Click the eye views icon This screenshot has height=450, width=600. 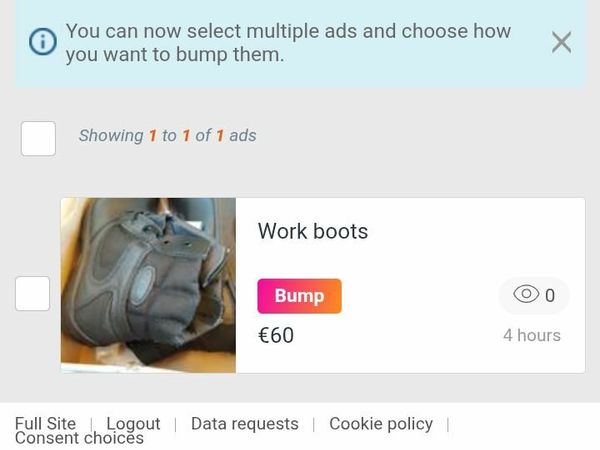click(x=525, y=295)
